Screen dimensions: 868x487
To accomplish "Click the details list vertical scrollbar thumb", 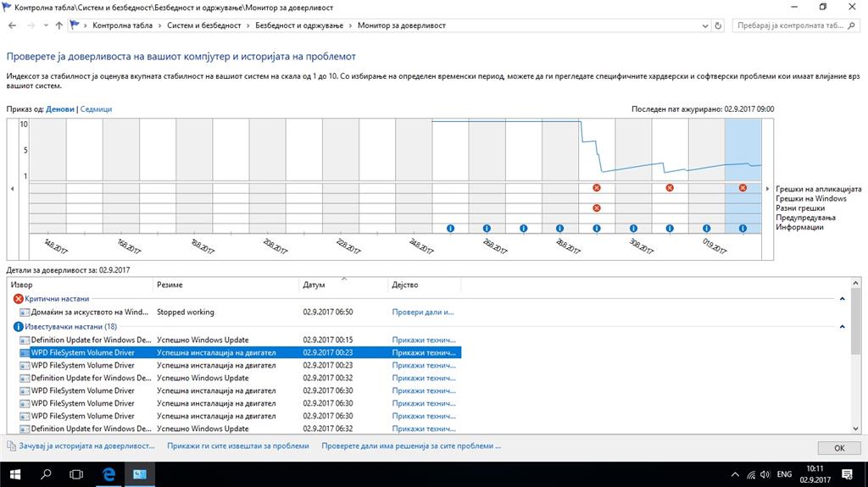I will [x=856, y=322].
